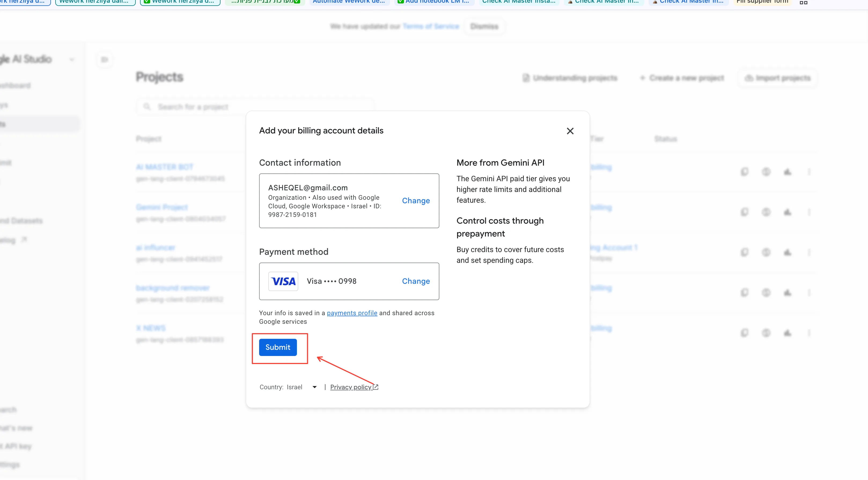
Task: Copy icon in Gemini Project row
Action: 745,212
